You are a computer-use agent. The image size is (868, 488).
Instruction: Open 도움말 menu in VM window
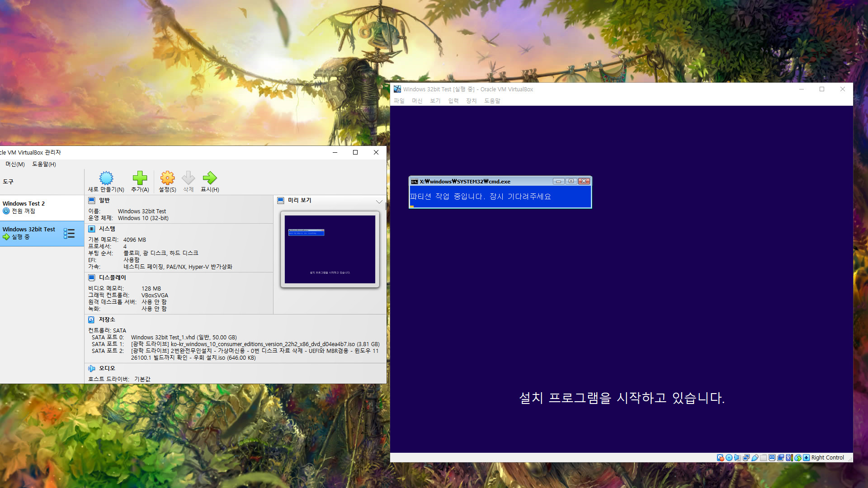(492, 101)
